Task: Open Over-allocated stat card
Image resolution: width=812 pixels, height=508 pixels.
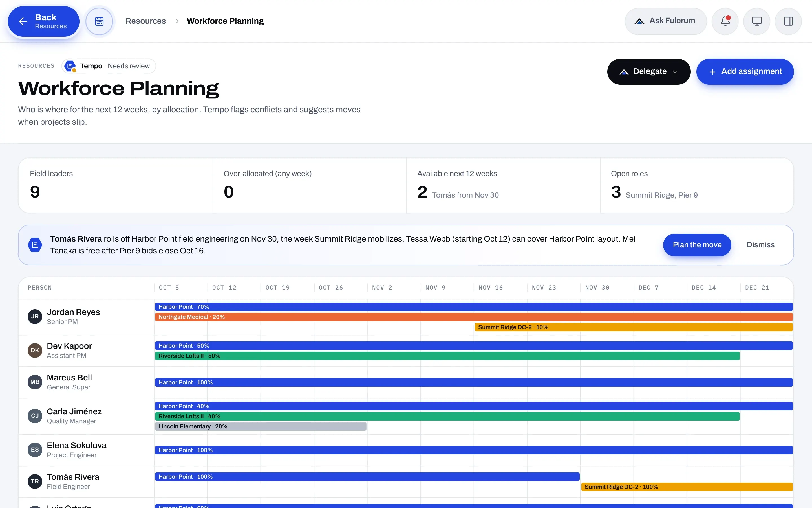Action: 309,185
